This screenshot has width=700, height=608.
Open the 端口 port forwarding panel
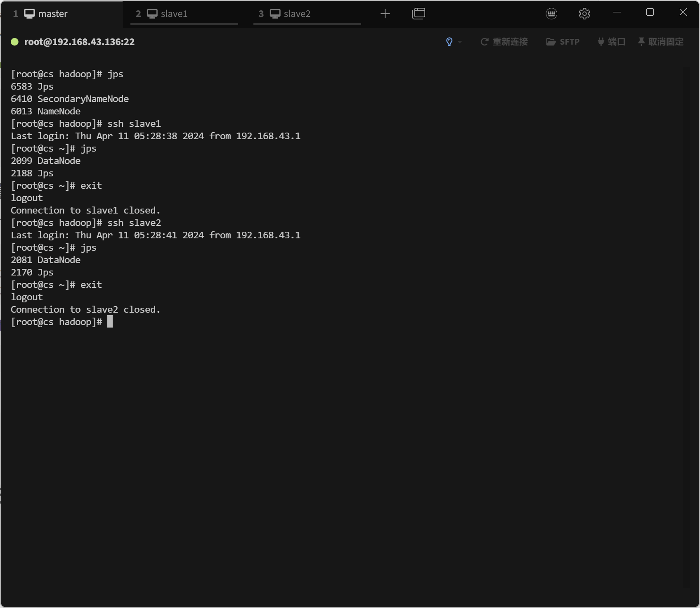click(x=611, y=42)
